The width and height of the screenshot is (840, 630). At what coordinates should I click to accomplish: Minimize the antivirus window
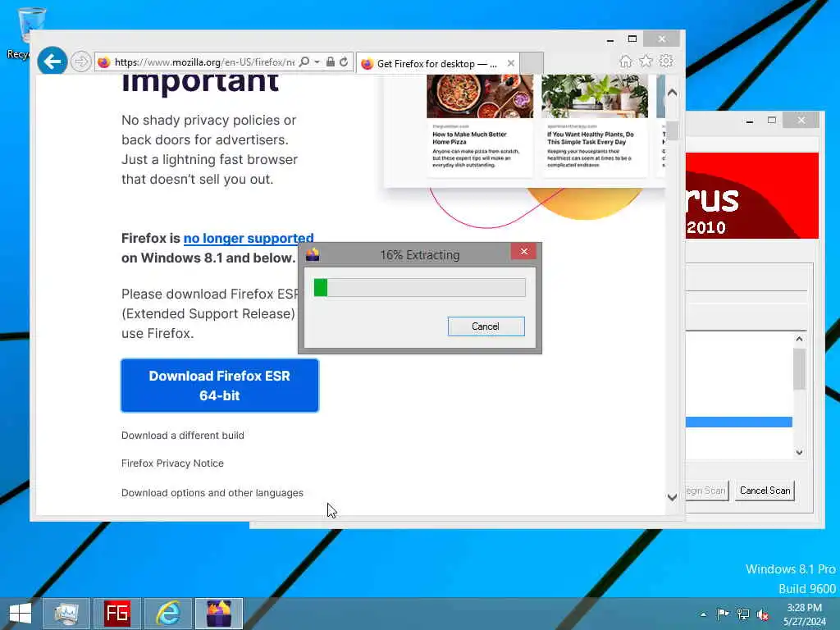click(750, 121)
